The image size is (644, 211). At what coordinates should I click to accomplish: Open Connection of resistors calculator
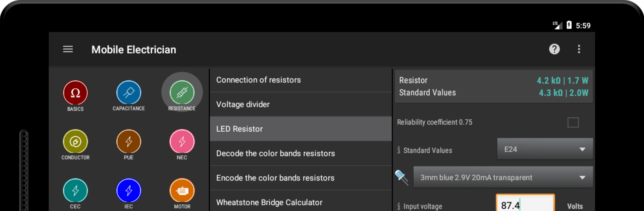pyautogui.click(x=301, y=80)
